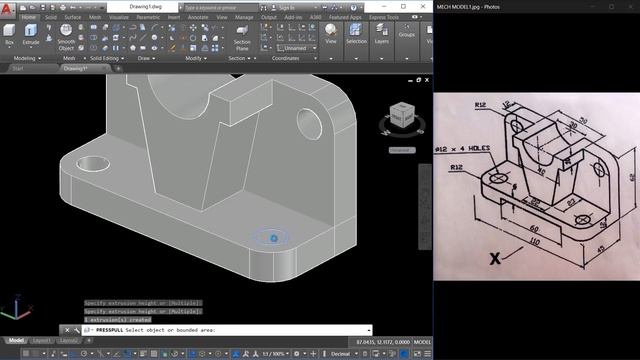Open workspace switching gear in status bar
Image resolution: width=640 pixels, height=360 pixels.
pyautogui.click(x=297, y=353)
